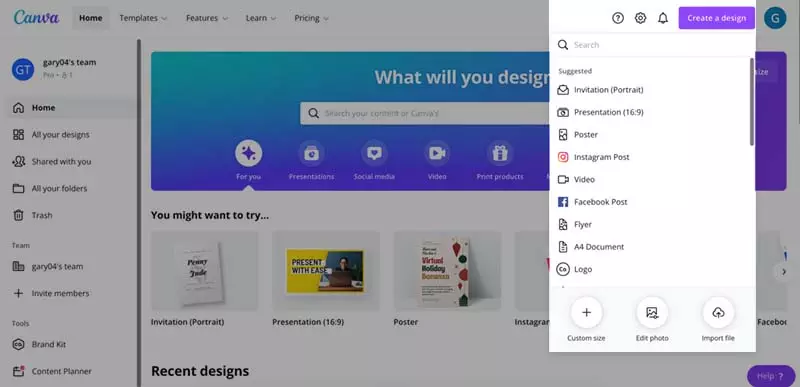Image resolution: width=800 pixels, height=387 pixels.
Task: Expand the Learn menu
Action: point(261,18)
